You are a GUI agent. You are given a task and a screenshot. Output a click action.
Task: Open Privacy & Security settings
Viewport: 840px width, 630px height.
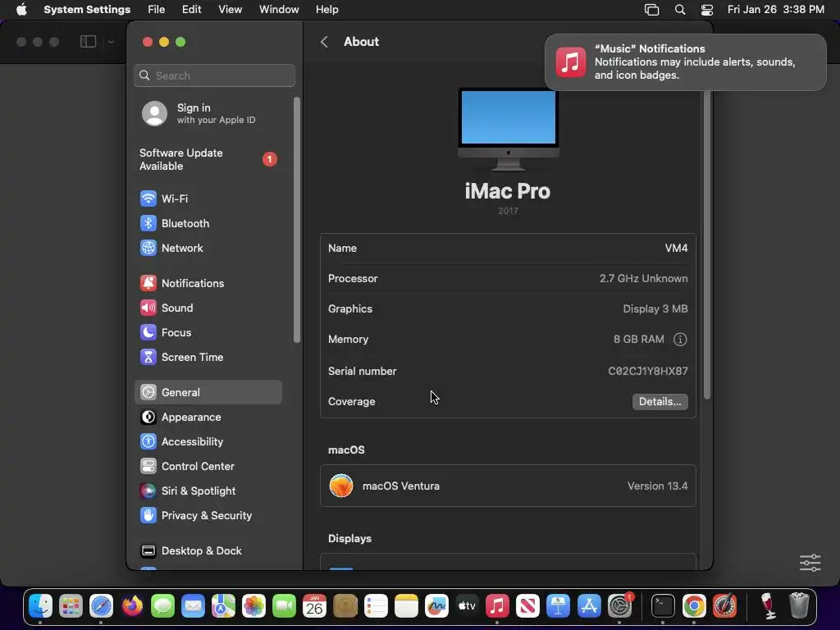(208, 516)
